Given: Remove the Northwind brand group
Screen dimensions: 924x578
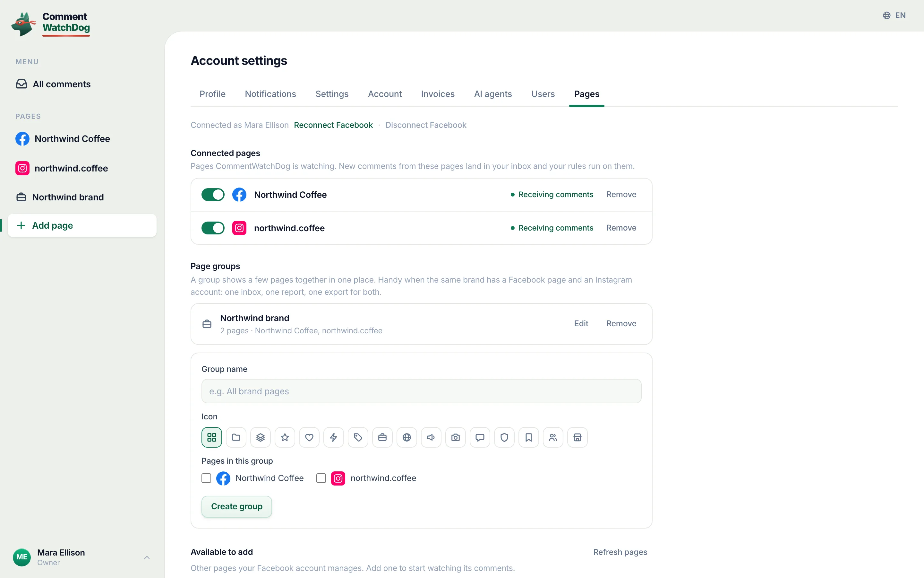Looking at the screenshot, I should [621, 323].
